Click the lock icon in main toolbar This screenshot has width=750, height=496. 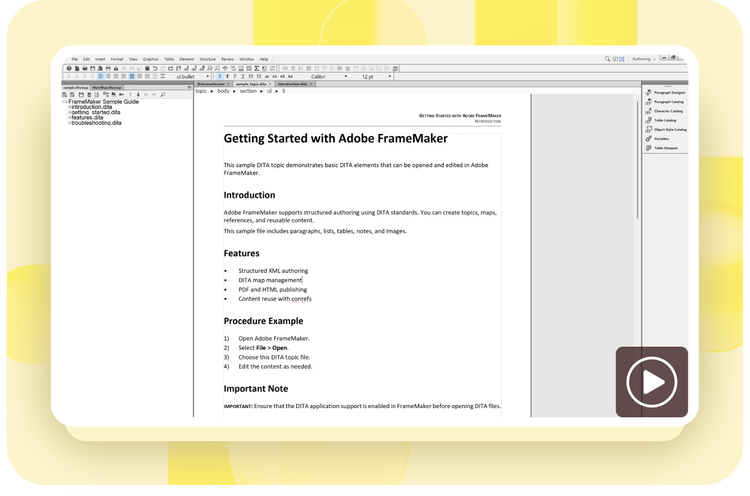[x=116, y=68]
